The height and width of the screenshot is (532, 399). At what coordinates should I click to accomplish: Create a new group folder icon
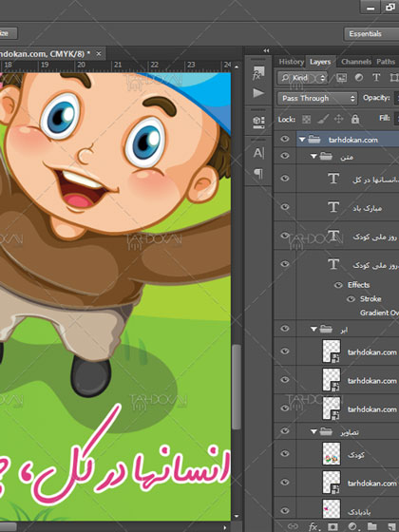click(x=371, y=526)
